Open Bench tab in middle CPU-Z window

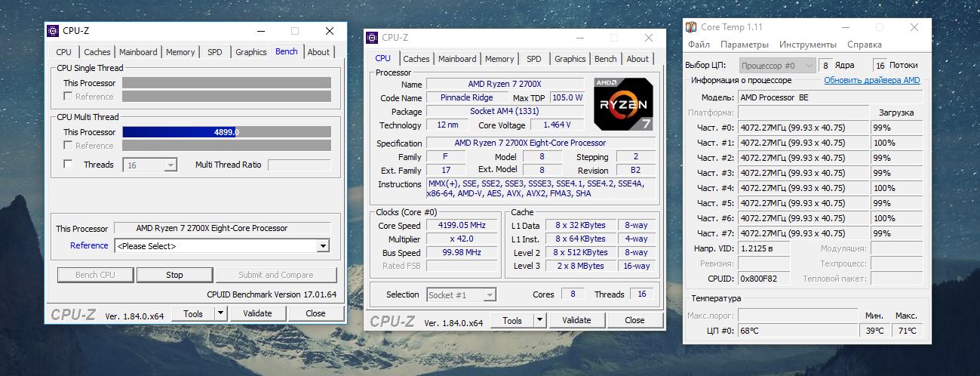(606, 59)
